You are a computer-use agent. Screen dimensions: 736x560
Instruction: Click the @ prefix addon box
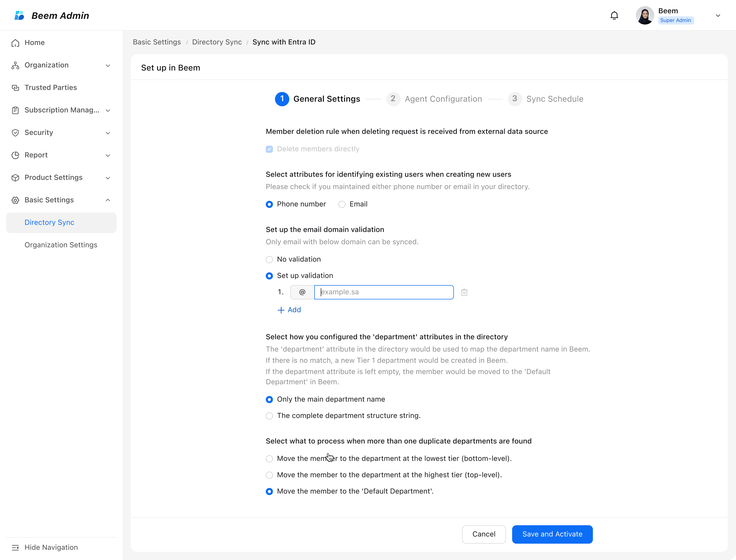pyautogui.click(x=302, y=292)
